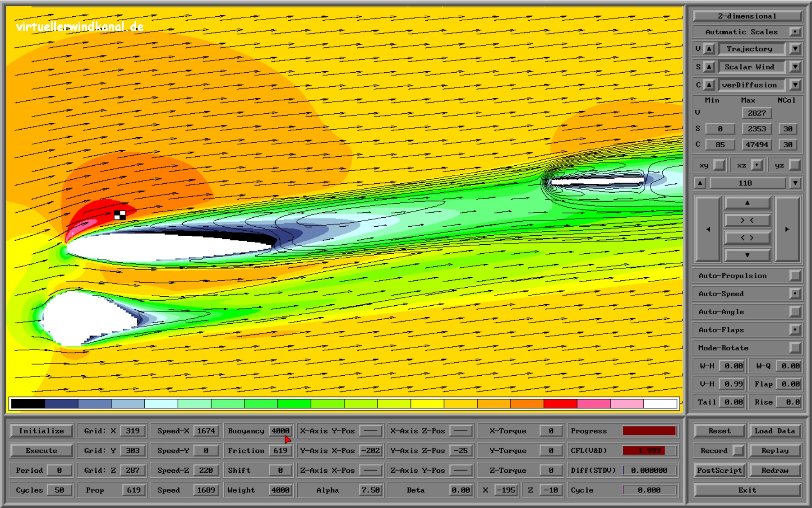Click down arrow beside slice value 118

pyautogui.click(x=795, y=183)
